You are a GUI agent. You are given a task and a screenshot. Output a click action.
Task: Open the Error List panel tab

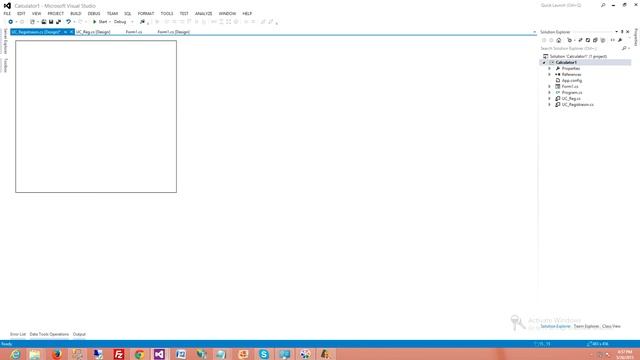point(18,334)
